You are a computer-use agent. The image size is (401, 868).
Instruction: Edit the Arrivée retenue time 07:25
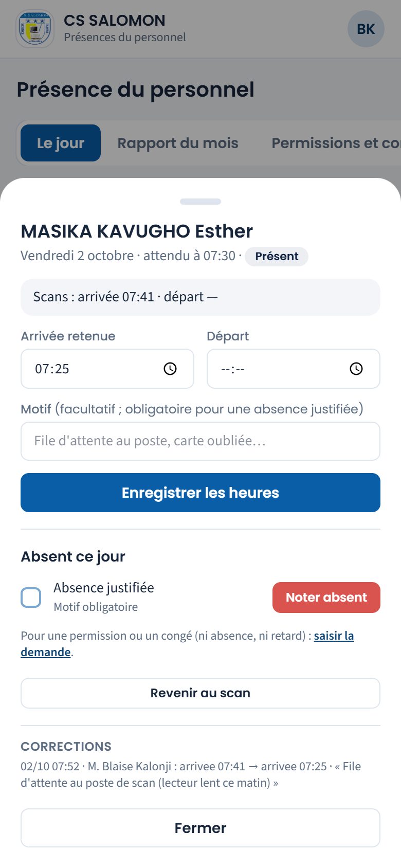107,369
